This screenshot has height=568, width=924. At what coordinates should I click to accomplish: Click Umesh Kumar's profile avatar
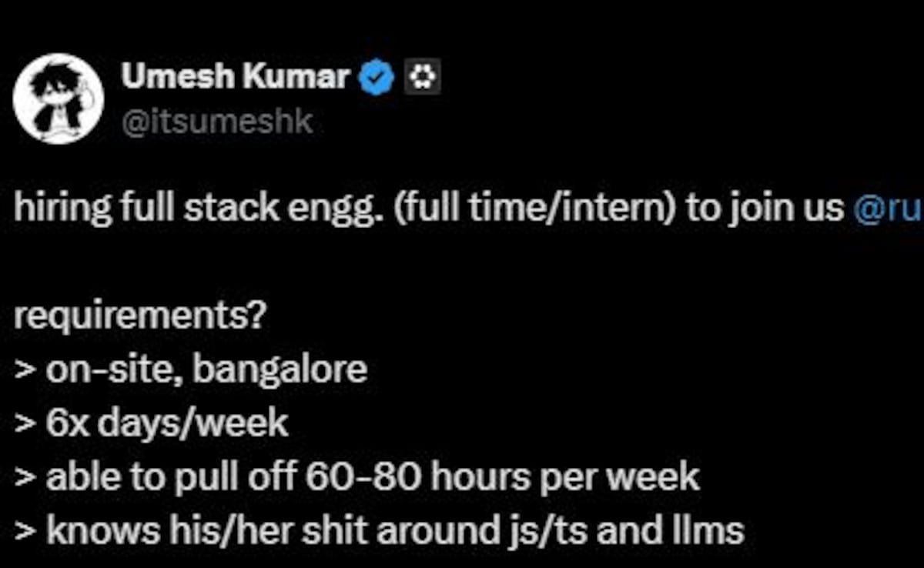click(59, 100)
